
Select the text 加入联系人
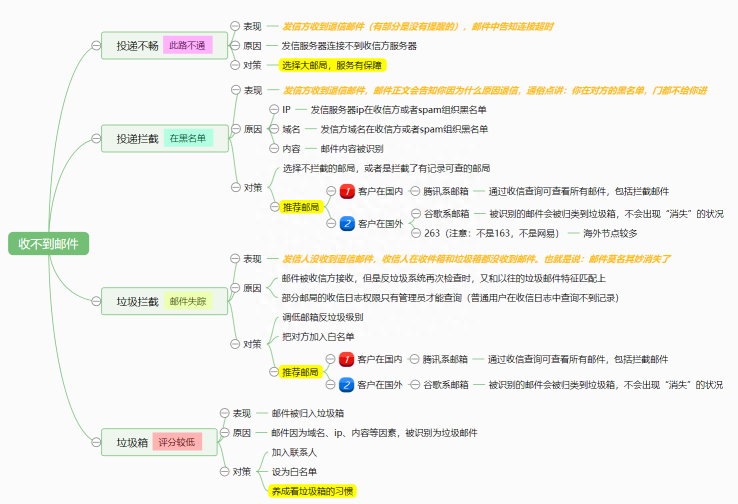294,452
